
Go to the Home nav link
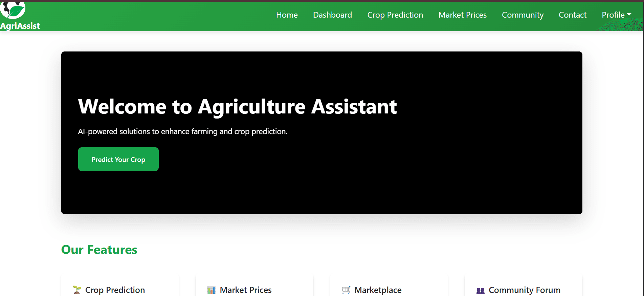(x=287, y=15)
